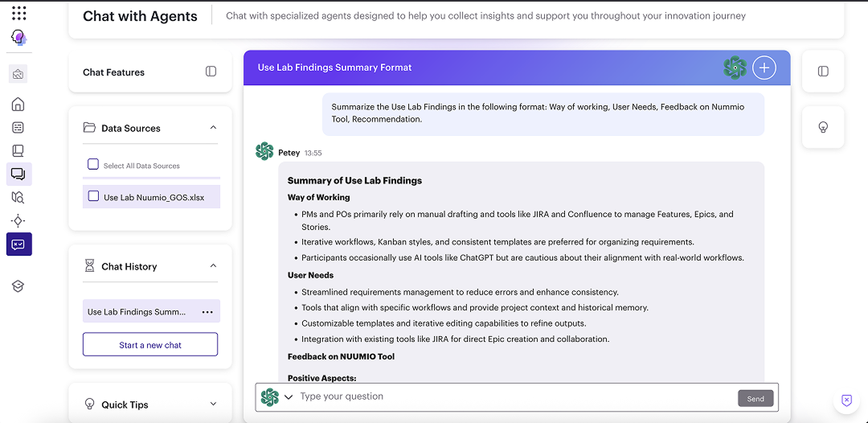Open the image gallery sidebar icon
This screenshot has width=868, height=423.
[x=18, y=74]
